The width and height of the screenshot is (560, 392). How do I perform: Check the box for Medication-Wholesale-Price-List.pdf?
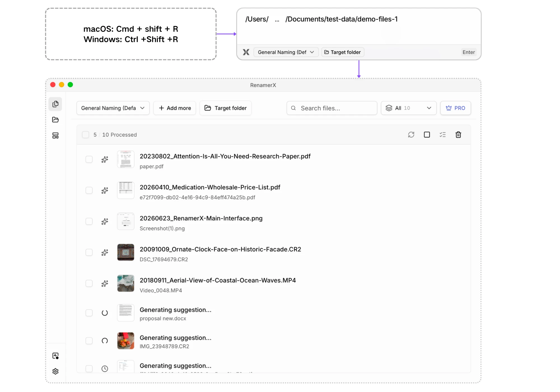point(89,190)
